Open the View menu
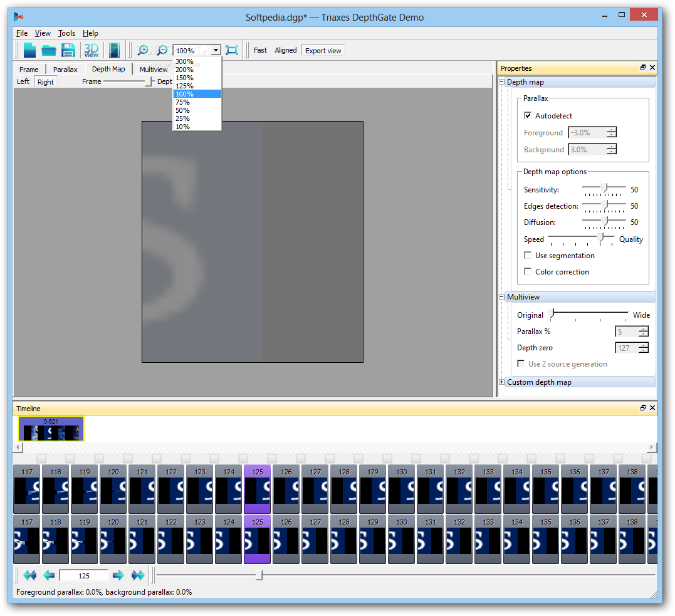Viewport: 675px width, 616px height. (43, 33)
